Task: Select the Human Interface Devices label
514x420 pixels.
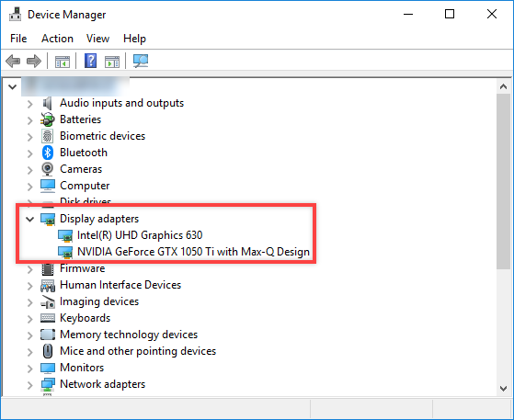Action: coord(120,285)
